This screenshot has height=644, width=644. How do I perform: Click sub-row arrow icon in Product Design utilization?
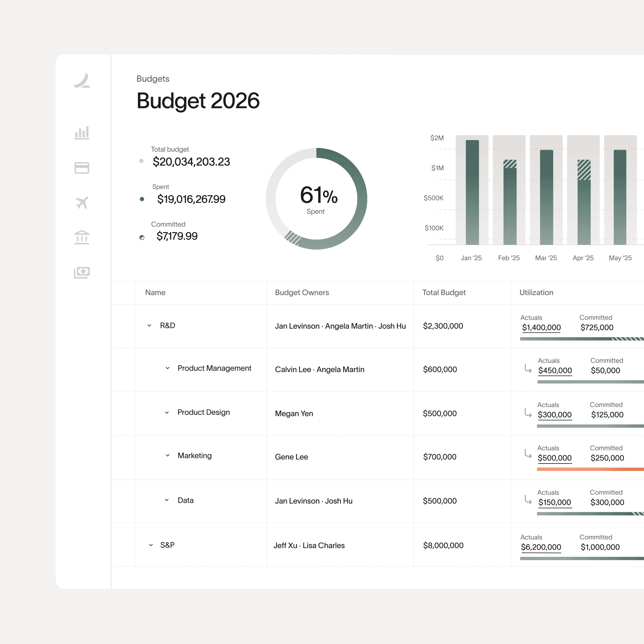(528, 413)
